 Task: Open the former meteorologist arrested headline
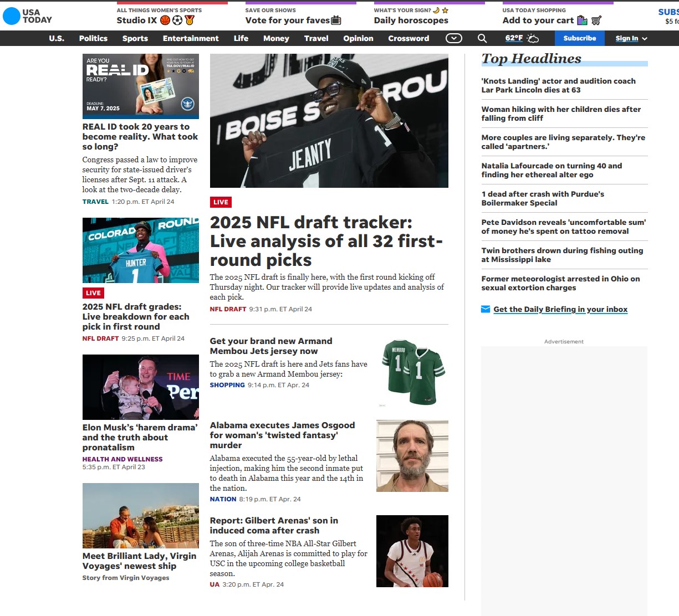[x=560, y=283]
